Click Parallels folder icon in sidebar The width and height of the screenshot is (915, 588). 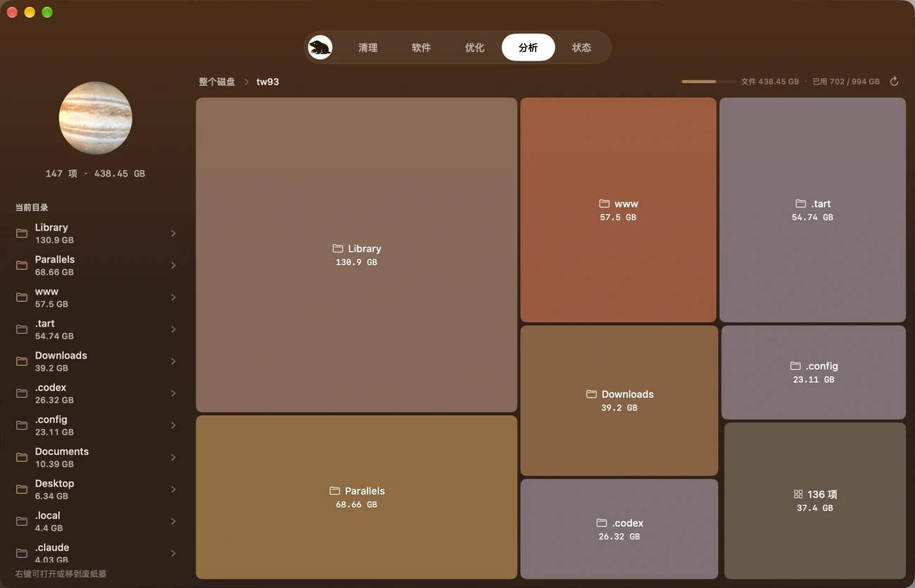click(x=22, y=265)
